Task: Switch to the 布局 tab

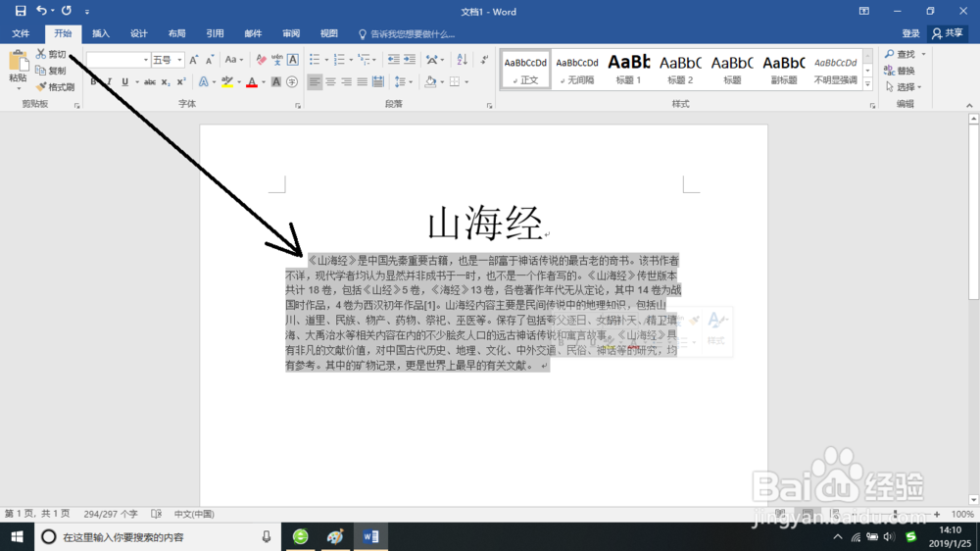Action: point(176,33)
